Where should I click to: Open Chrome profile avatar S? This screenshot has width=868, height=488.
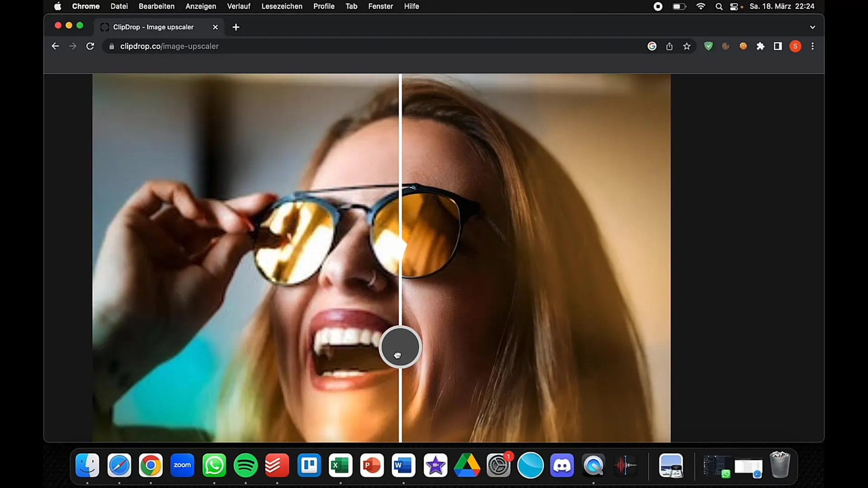795,46
